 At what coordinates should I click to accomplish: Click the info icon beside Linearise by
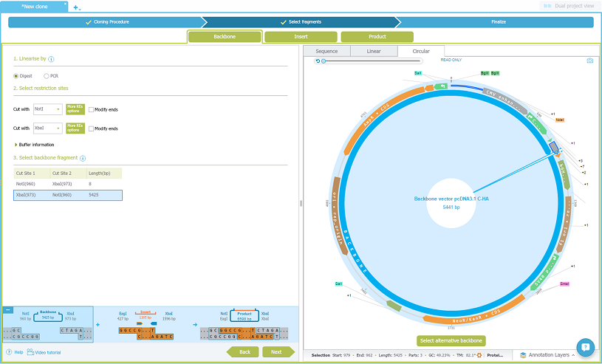tap(51, 58)
